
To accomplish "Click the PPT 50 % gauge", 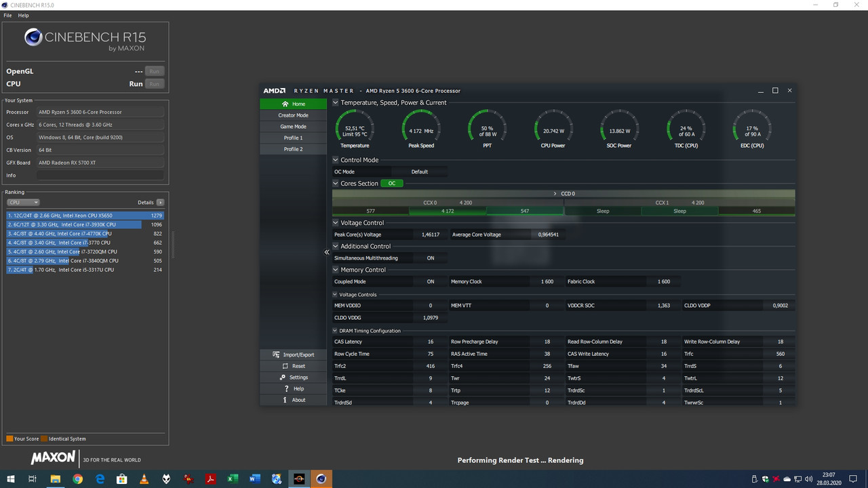I will coord(487,127).
